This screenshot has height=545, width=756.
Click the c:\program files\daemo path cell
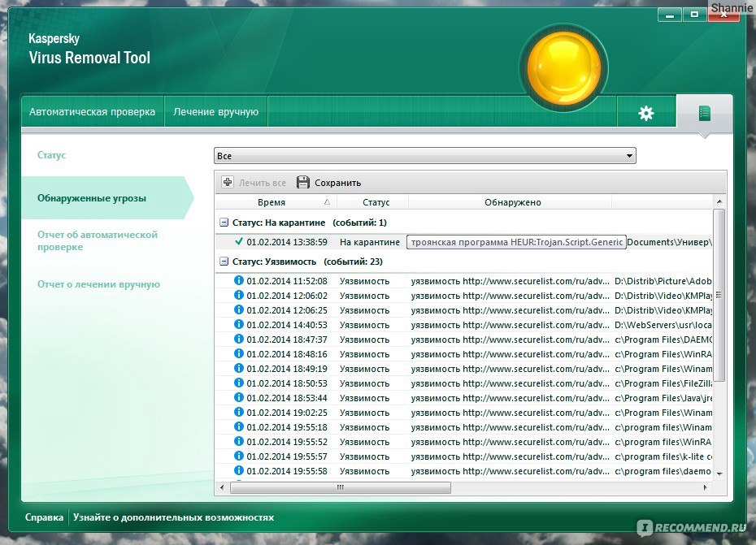coord(663,471)
